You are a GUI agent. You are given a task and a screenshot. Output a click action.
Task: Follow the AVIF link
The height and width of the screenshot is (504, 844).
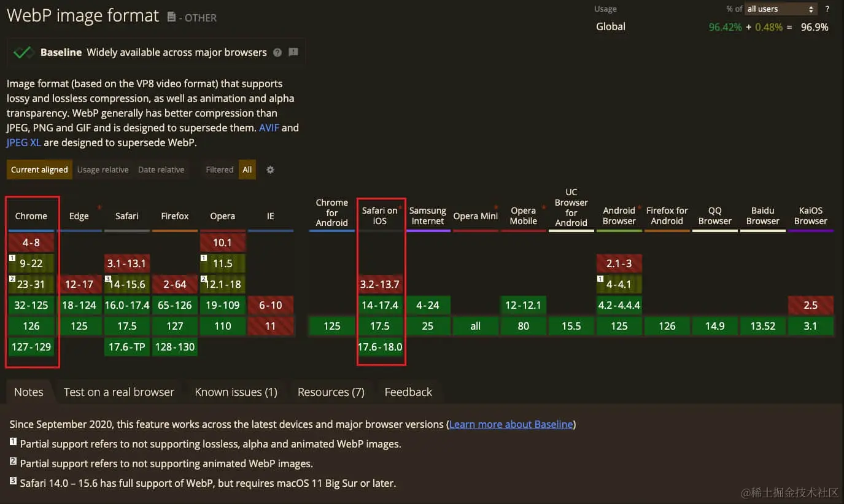point(269,128)
